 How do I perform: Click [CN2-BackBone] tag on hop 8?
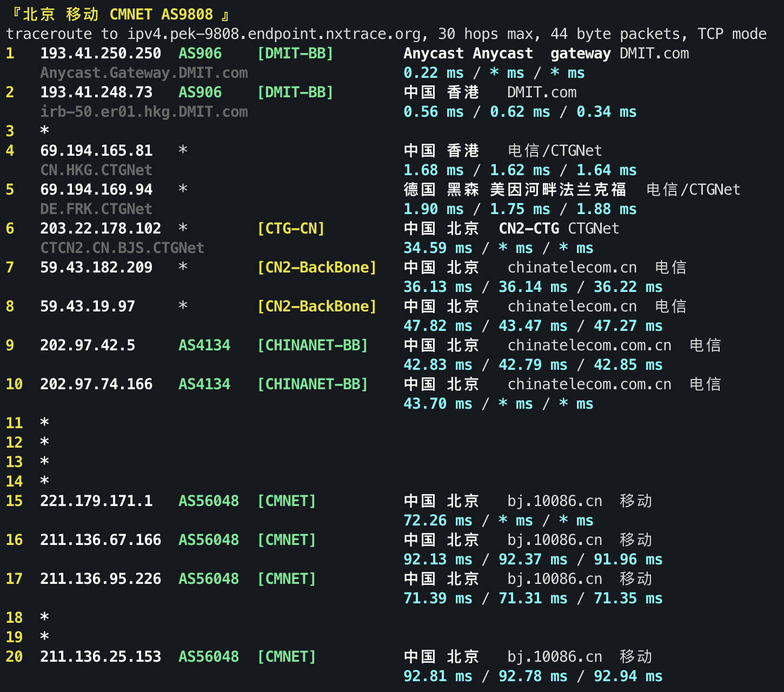coord(317,307)
